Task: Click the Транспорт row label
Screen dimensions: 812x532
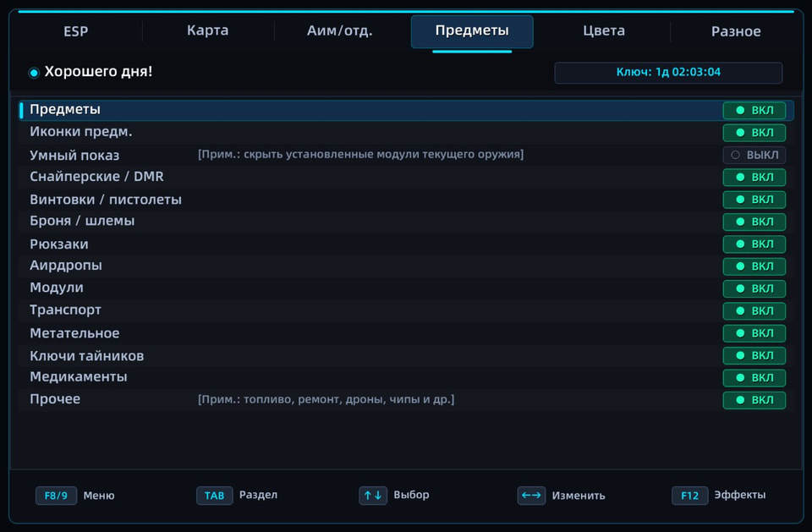Action: coord(65,310)
